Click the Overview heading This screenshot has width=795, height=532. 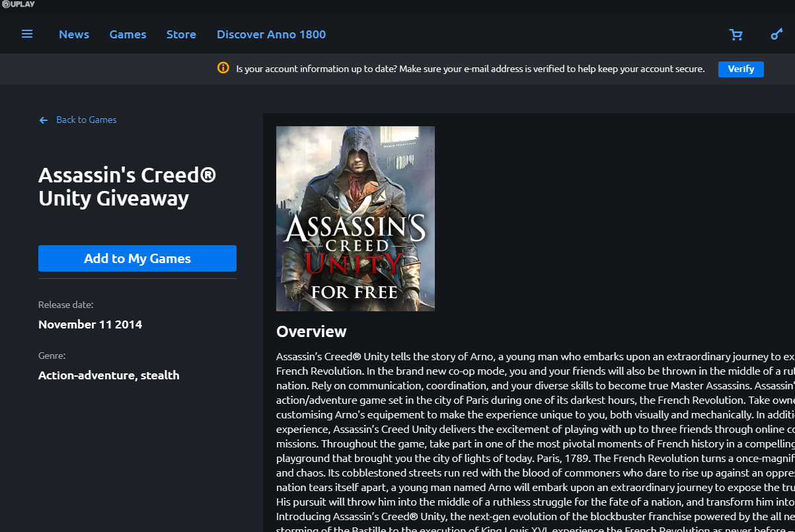click(311, 331)
